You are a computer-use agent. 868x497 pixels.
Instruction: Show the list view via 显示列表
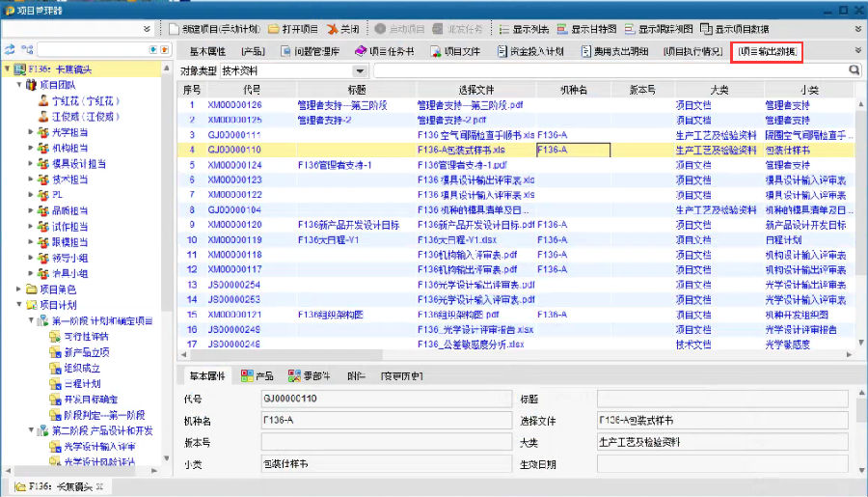pos(525,29)
